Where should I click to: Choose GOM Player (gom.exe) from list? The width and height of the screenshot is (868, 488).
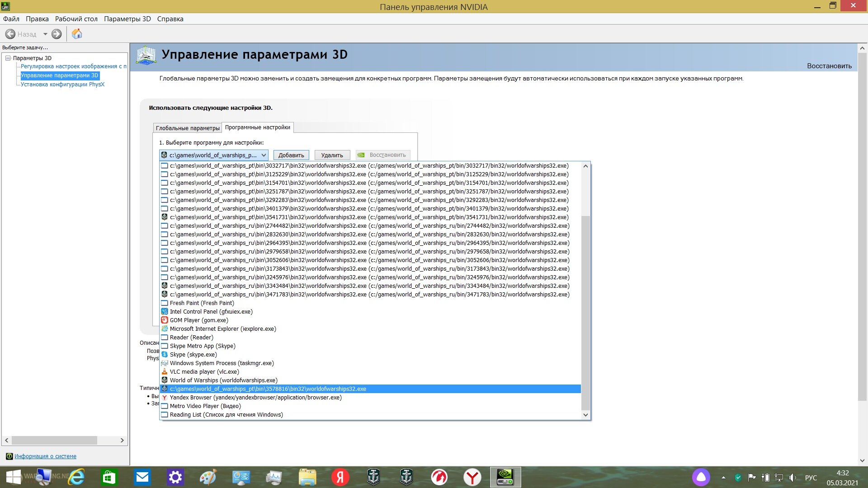click(x=370, y=320)
